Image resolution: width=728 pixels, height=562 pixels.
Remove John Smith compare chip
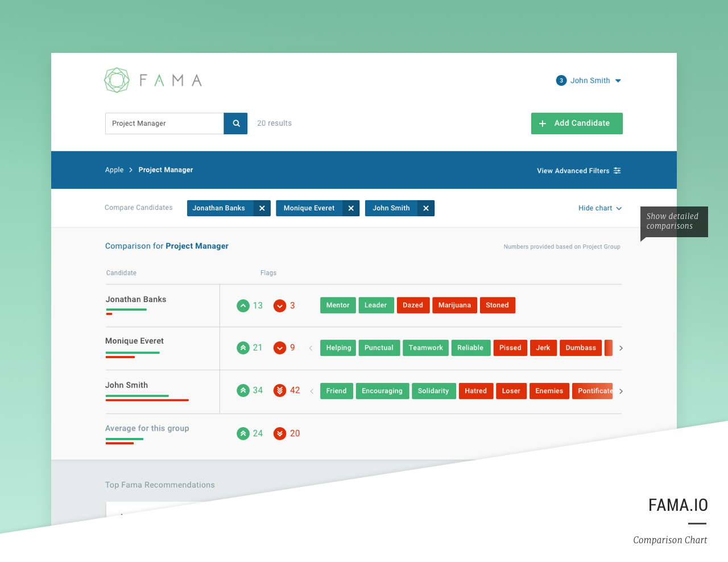click(x=426, y=208)
